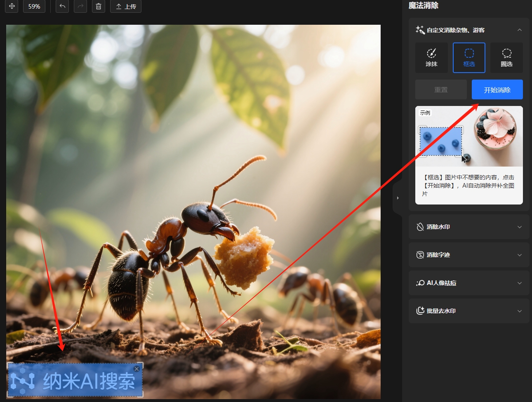Click the 消除字迹 icon
This screenshot has width=532, height=402.
420,255
